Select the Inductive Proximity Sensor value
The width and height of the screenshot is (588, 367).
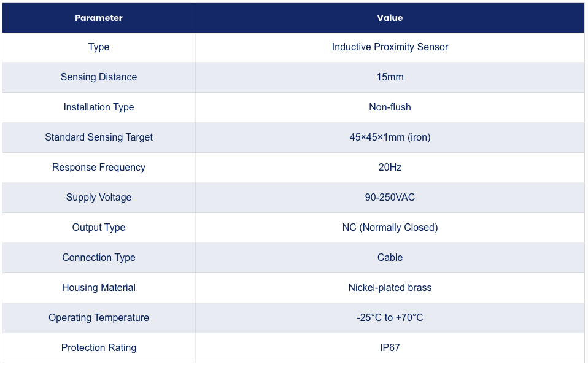pos(390,47)
